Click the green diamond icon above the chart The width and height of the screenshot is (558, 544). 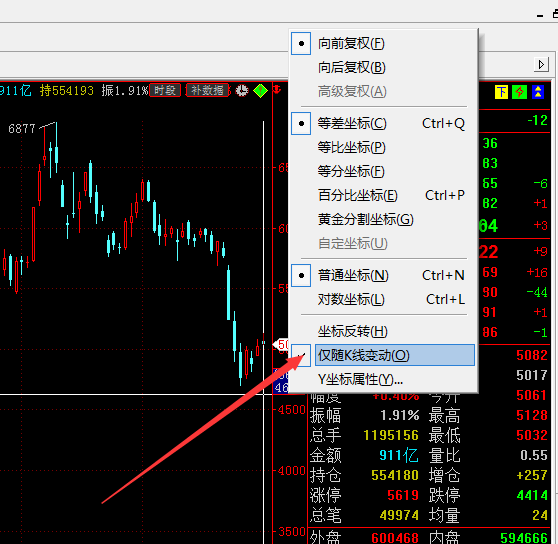point(260,90)
